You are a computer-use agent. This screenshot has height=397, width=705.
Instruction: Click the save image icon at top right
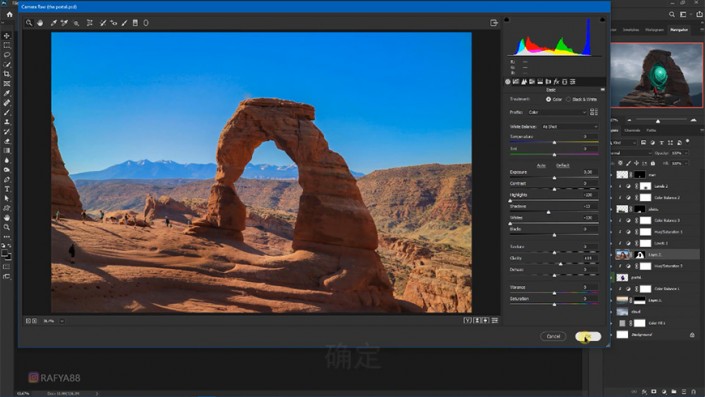494,23
